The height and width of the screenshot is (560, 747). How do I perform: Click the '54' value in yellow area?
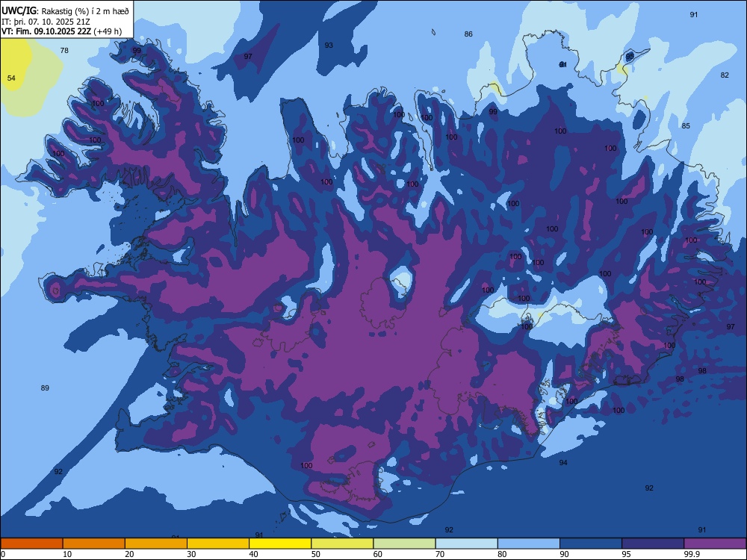coord(11,78)
